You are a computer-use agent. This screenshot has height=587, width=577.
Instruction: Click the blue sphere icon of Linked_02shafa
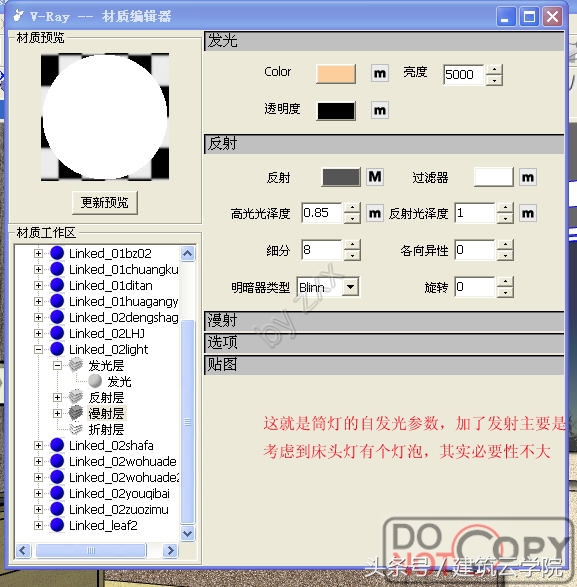coord(57,445)
